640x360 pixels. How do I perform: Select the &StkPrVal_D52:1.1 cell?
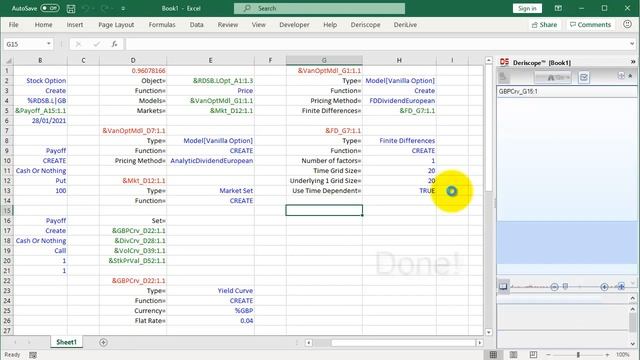coord(133,260)
